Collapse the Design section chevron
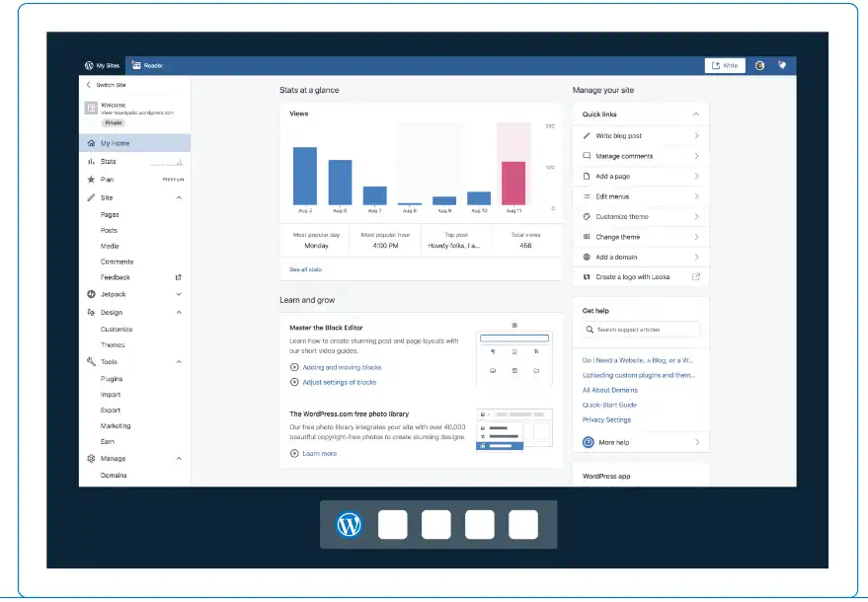Screen dimensions: 868x602 179,313
